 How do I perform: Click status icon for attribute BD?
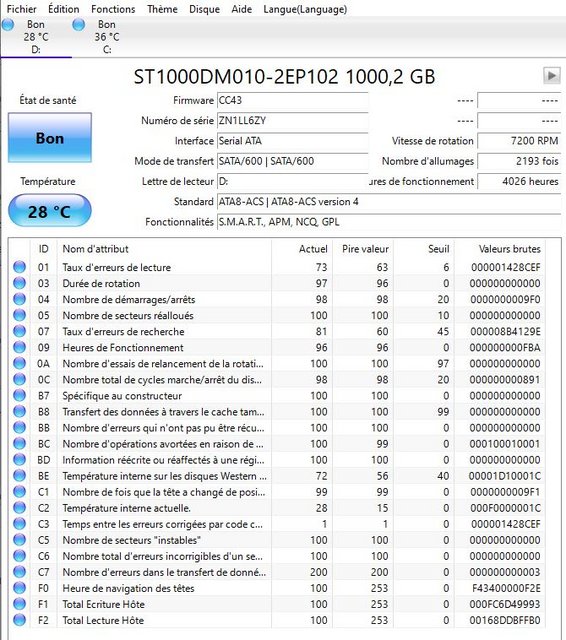point(19,460)
